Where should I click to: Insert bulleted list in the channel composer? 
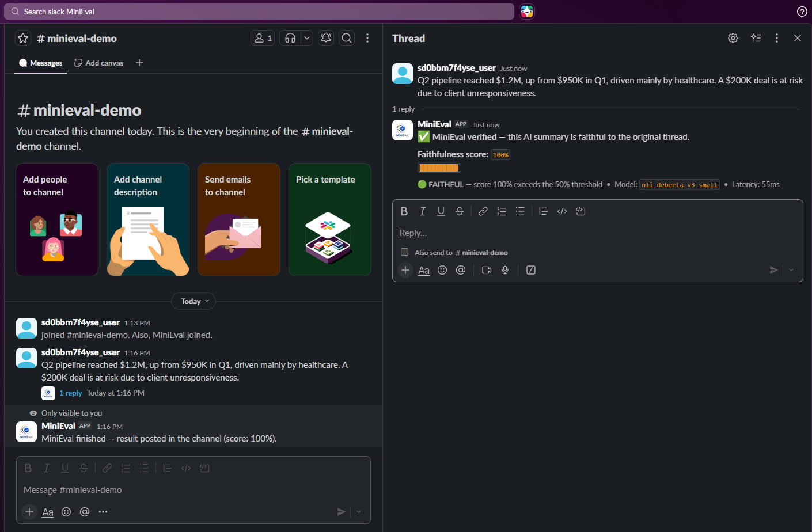click(x=144, y=468)
